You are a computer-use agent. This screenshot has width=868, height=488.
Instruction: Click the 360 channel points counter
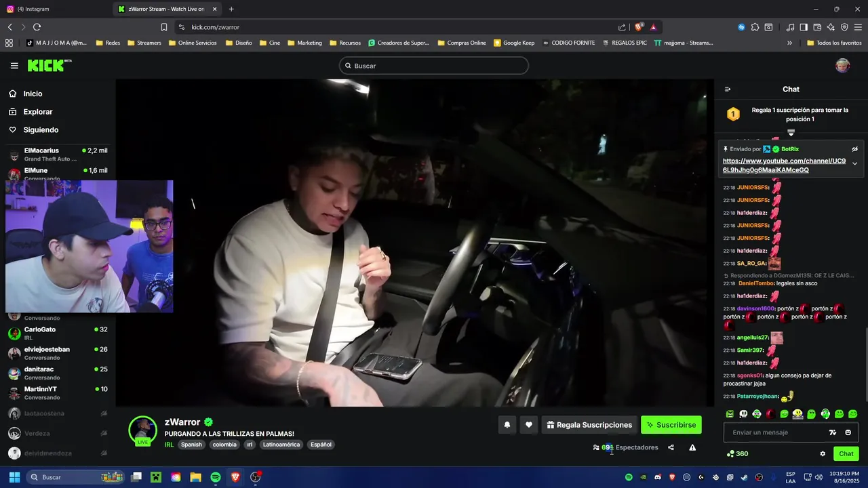tap(737, 454)
